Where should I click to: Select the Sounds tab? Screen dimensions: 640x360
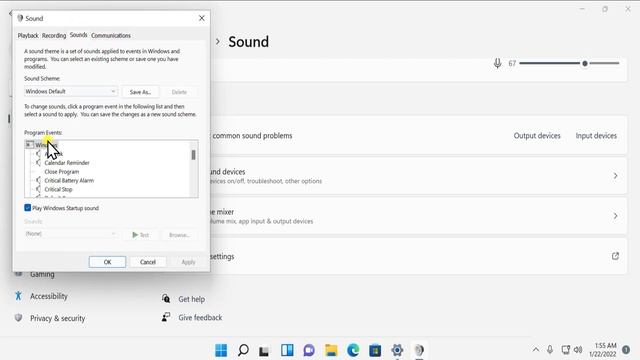coord(78,35)
